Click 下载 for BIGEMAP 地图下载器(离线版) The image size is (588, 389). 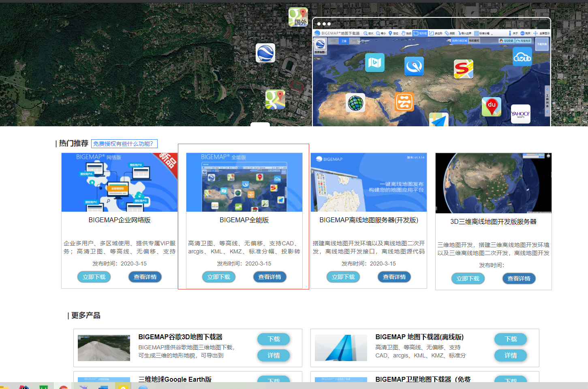point(511,339)
